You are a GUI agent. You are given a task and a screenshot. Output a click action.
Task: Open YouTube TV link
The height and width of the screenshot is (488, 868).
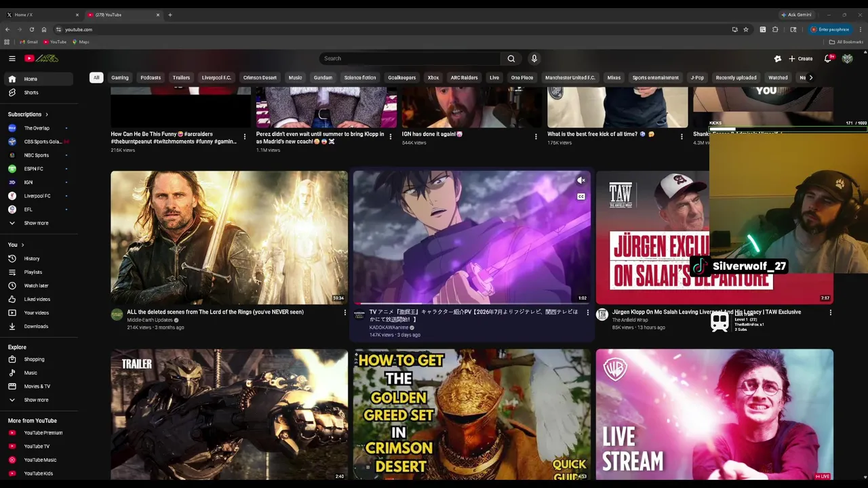click(38, 446)
